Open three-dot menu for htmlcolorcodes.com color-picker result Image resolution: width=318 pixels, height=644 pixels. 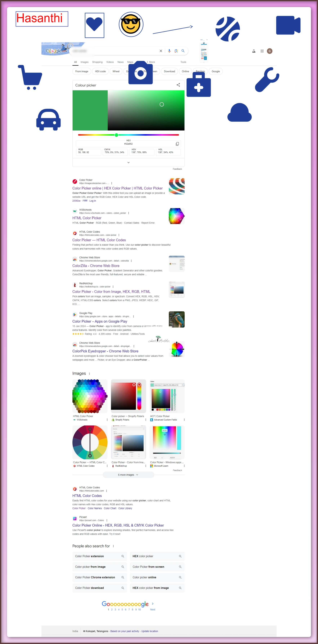pos(119,235)
